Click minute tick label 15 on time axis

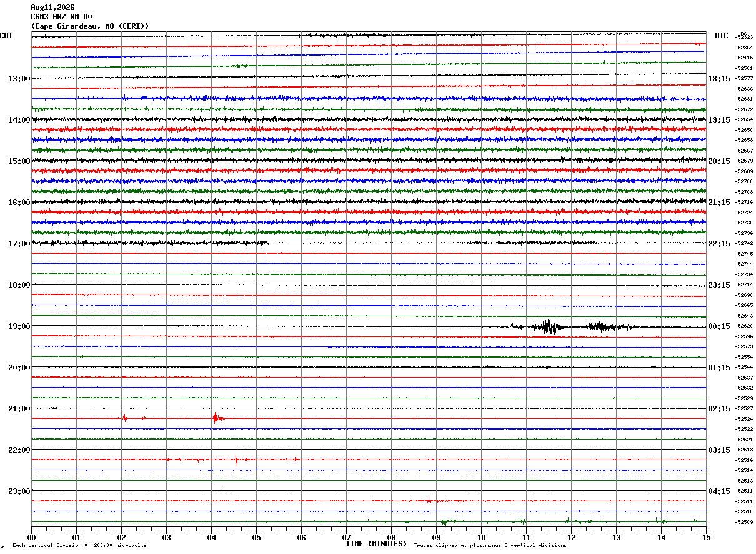706,537
